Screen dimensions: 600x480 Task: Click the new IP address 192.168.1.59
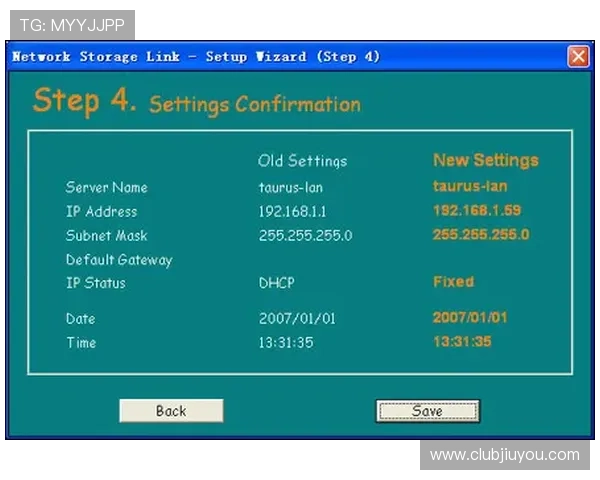click(x=476, y=211)
